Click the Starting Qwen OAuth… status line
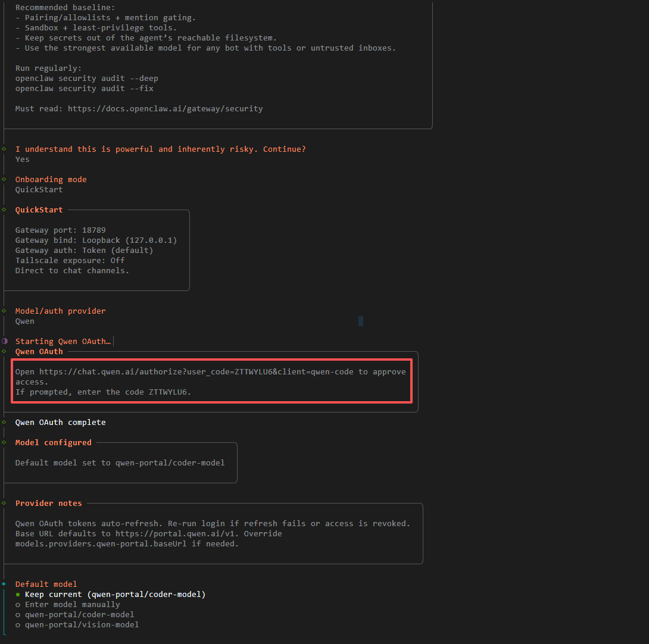The width and height of the screenshot is (649, 644). point(63,342)
